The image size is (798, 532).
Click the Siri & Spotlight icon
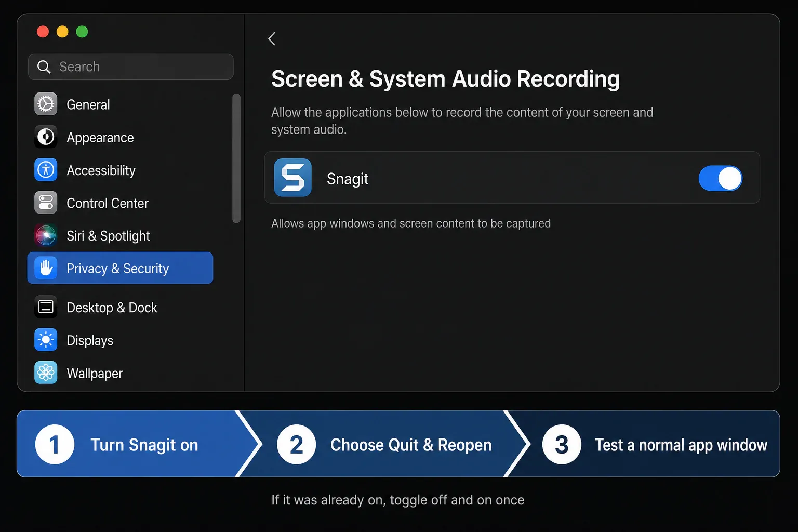click(x=46, y=235)
